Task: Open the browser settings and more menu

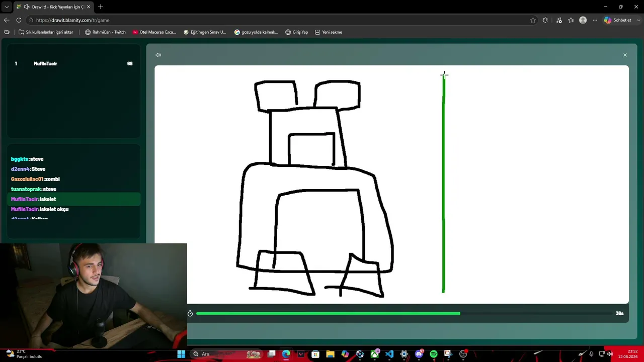Action: click(595, 20)
